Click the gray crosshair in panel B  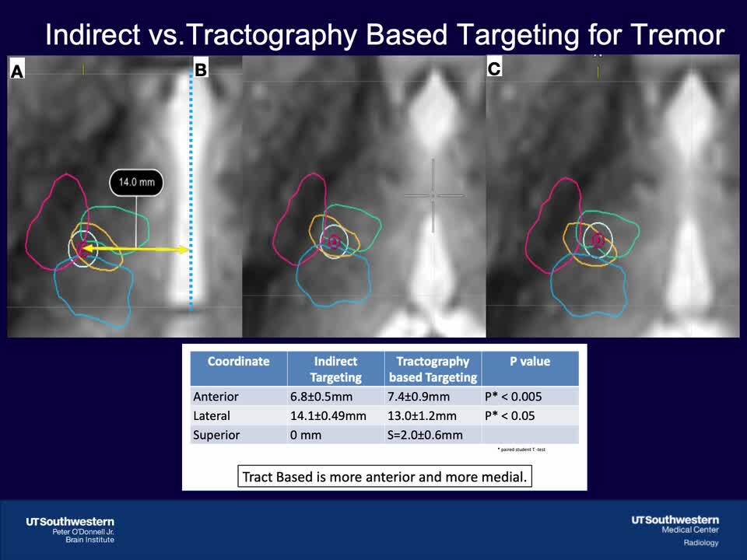(433, 195)
